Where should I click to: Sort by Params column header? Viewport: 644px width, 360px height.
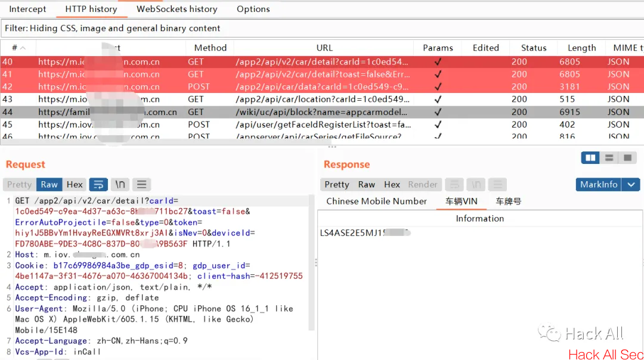click(x=438, y=48)
